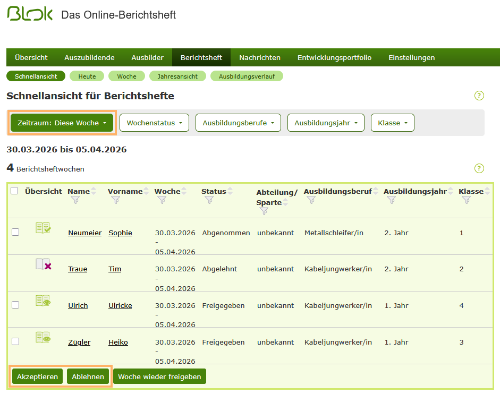Toggle select-all checkbox in table header
The height and width of the screenshot is (394, 500).
[x=14, y=191]
